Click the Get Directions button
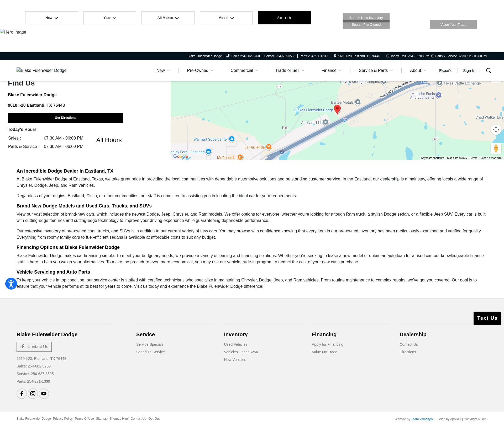This screenshot has height=432, width=504. 66,118
